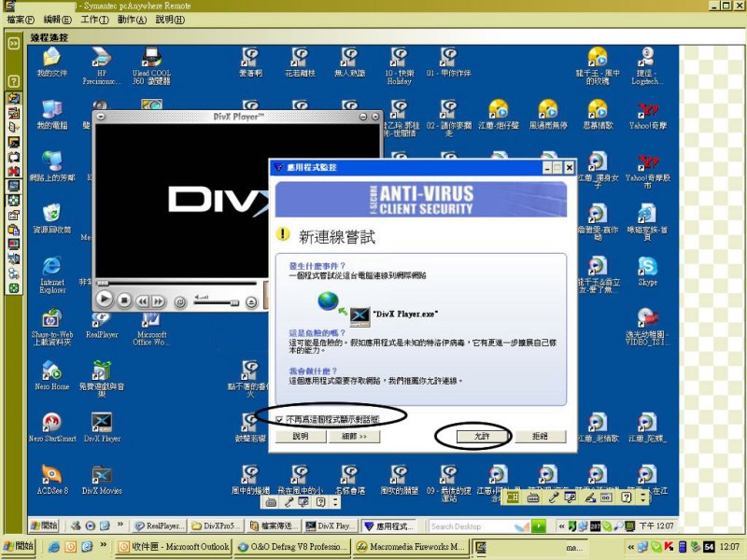Click the 我會做什麼？ heading link
Screen dimensions: 747x560
click(x=314, y=371)
